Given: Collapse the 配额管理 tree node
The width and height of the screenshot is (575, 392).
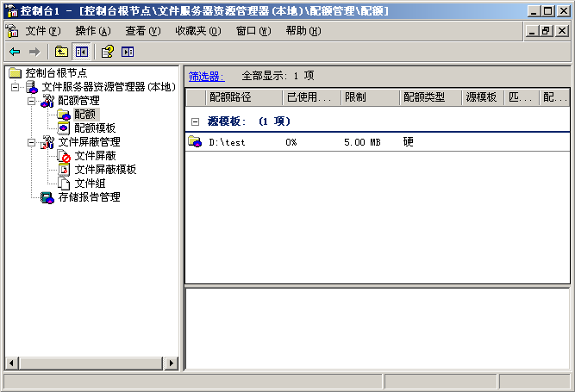Looking at the screenshot, I should pos(32,101).
